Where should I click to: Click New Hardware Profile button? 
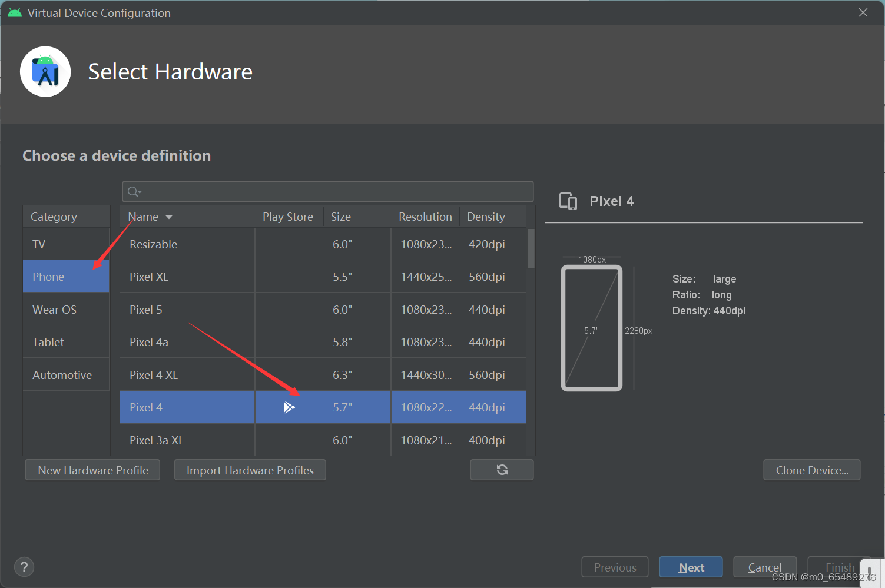[x=92, y=470]
